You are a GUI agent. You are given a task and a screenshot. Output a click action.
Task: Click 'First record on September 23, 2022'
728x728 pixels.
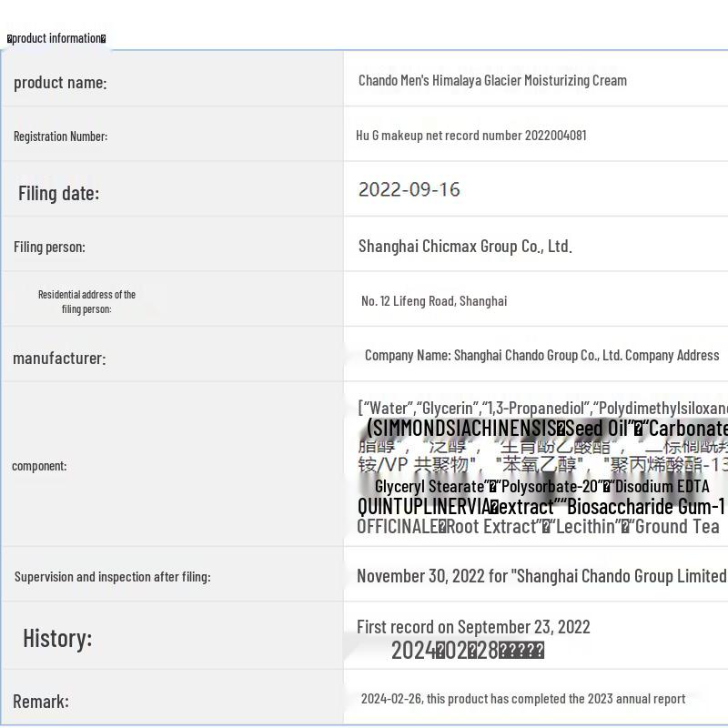(473, 627)
